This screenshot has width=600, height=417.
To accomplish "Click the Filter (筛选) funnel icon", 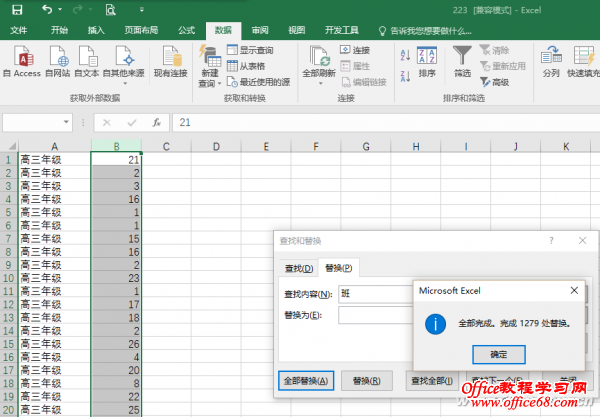I will 462,60.
